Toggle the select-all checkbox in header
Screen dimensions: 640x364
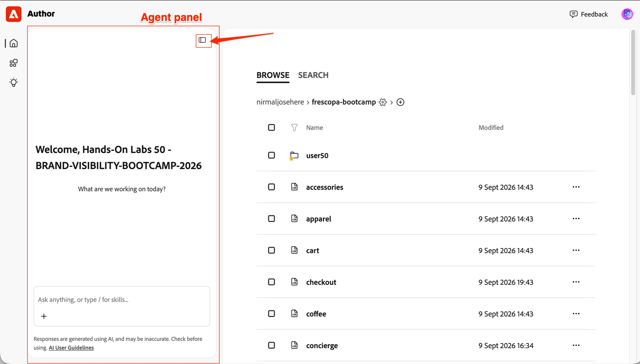coord(272,127)
